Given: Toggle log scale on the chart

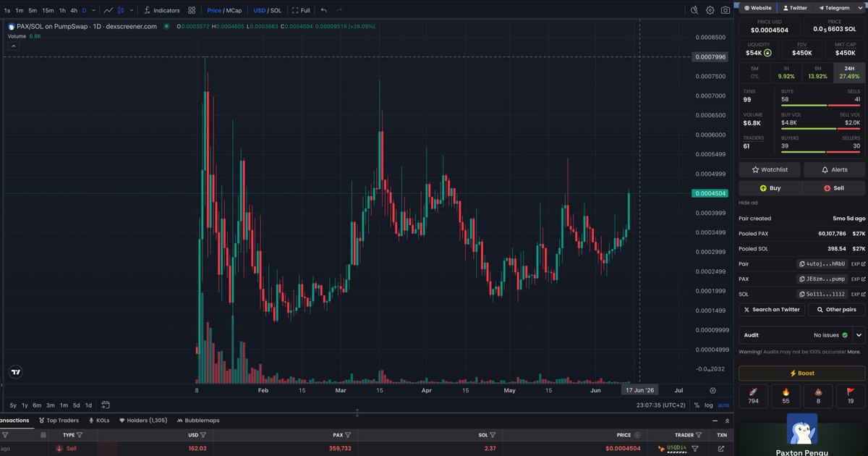Looking at the screenshot, I should click(x=708, y=405).
